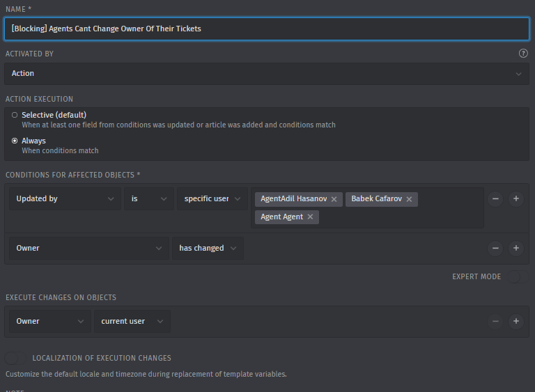Screen dimensions: 535x392
Task: Add another execute change row
Action: pos(516,321)
